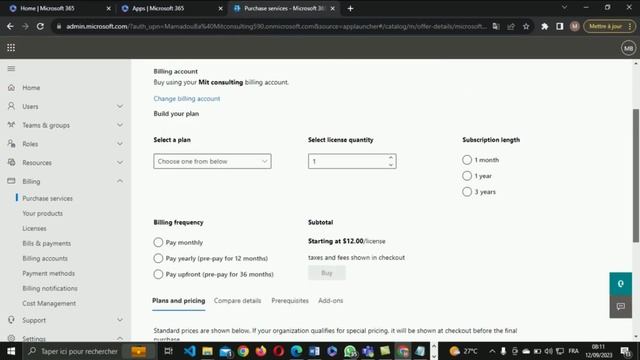Launch Visual Studio Code from taskbar
Image resolution: width=640 pixels, height=360 pixels.
click(x=190, y=351)
